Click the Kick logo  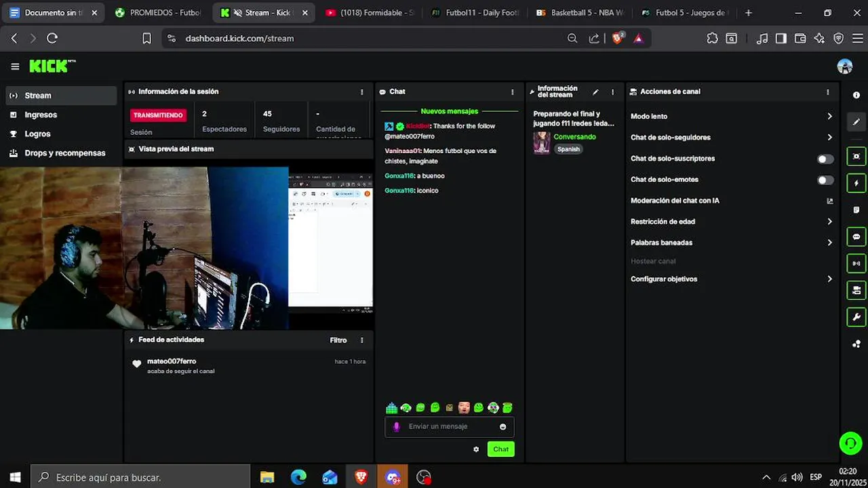[52, 66]
